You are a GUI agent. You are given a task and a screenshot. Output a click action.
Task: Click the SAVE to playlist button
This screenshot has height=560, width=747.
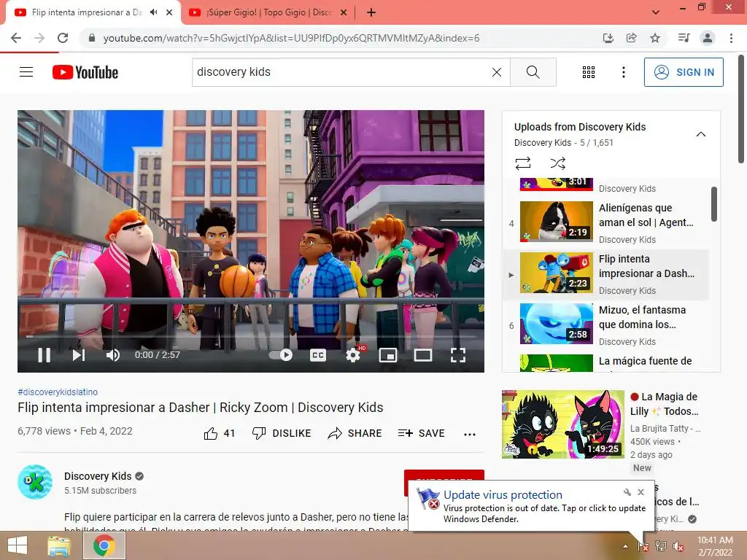pos(422,433)
